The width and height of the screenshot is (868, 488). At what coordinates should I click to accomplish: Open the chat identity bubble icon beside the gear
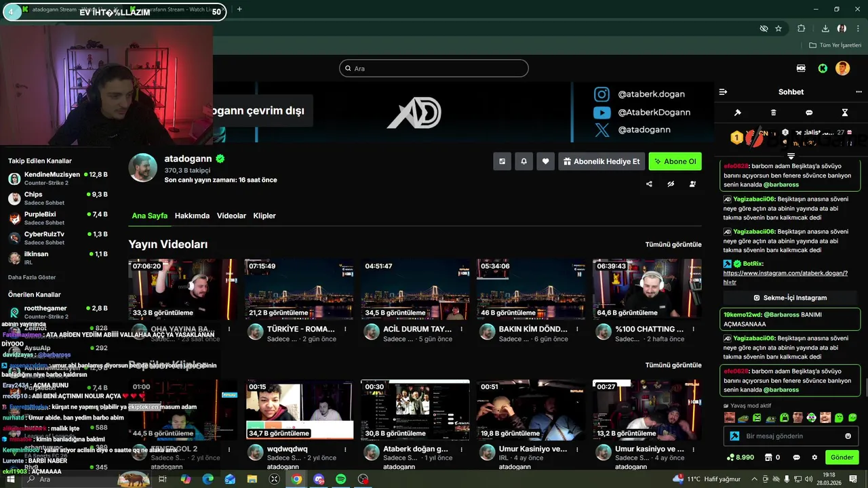click(x=796, y=457)
